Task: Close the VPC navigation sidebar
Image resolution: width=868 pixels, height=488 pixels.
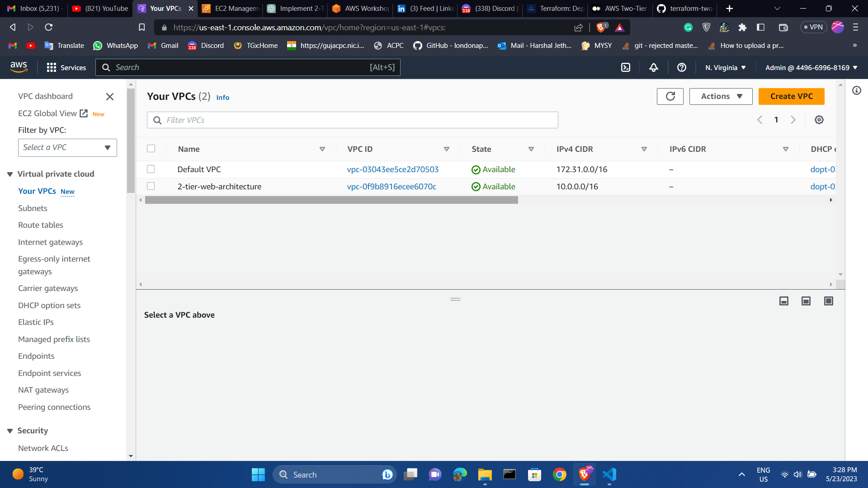Action: pyautogui.click(x=109, y=96)
